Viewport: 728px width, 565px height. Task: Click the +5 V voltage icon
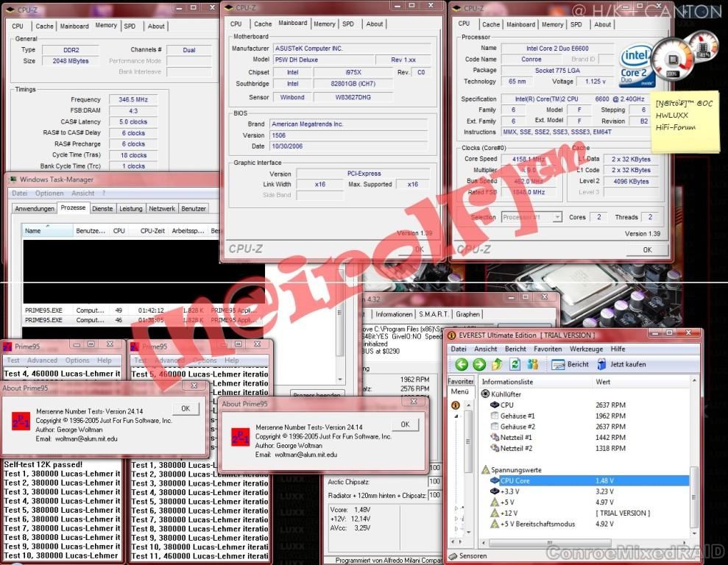point(495,502)
